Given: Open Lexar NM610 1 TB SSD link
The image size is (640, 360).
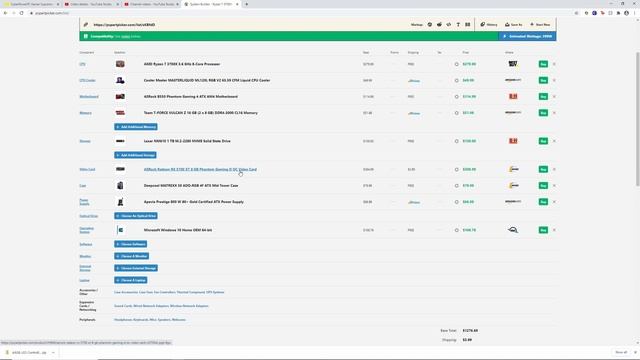Looking at the screenshot, I should pos(187,141).
